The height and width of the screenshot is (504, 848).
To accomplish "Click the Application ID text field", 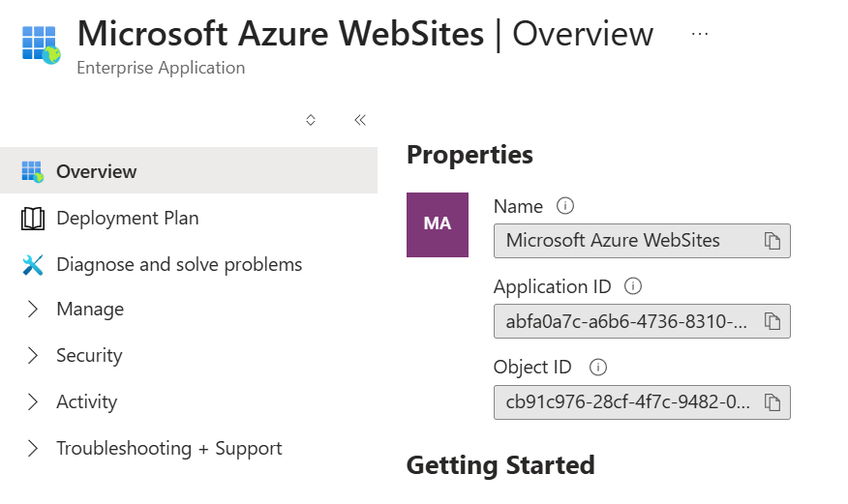I will point(626,321).
